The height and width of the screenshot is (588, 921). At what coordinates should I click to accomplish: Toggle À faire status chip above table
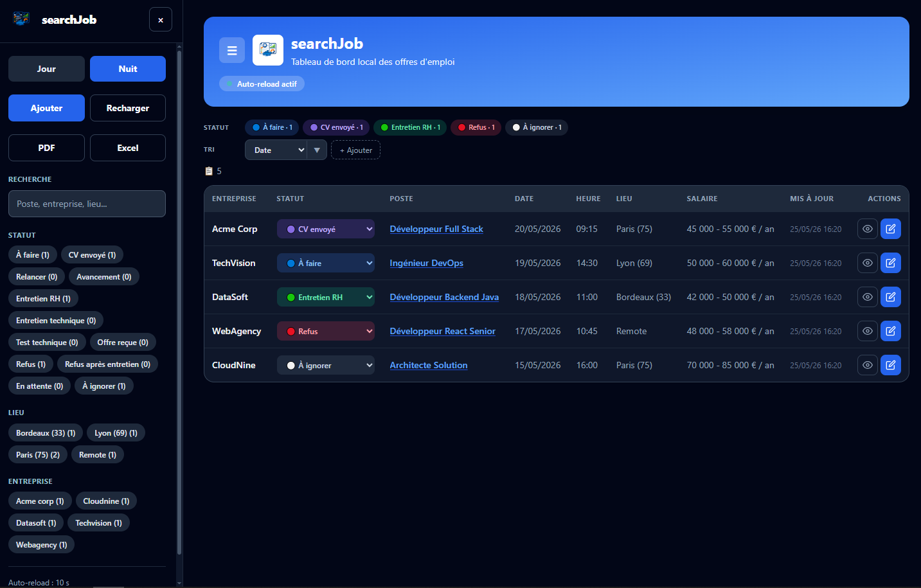coord(272,127)
